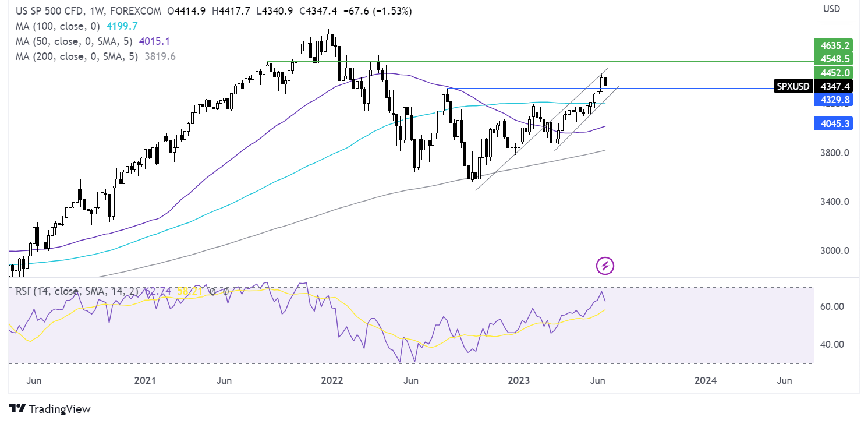
Task: Click the 3800.0 price axis value
Action: point(834,153)
